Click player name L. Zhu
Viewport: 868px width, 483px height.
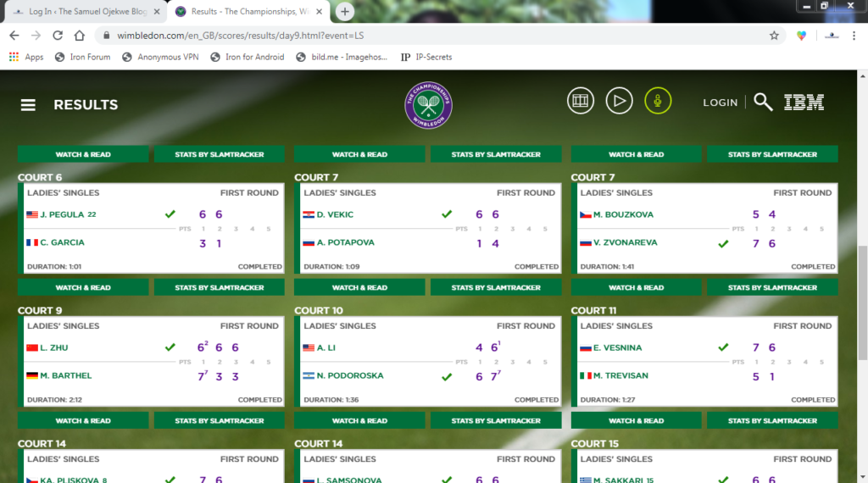54,348
